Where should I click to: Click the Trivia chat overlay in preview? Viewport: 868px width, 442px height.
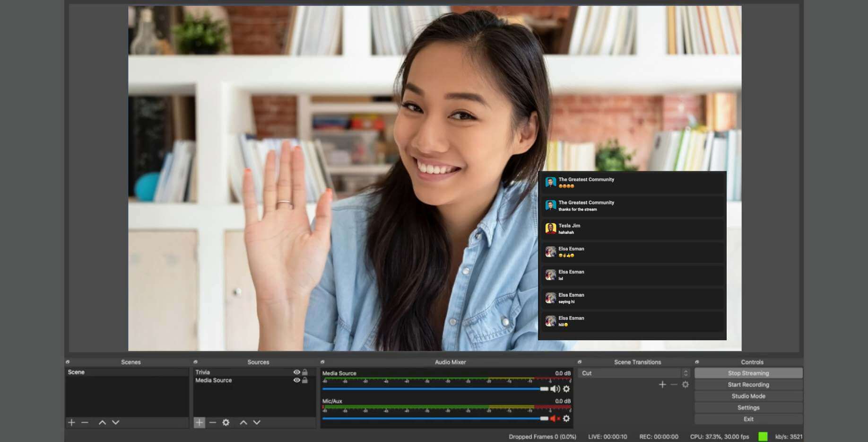click(632, 256)
